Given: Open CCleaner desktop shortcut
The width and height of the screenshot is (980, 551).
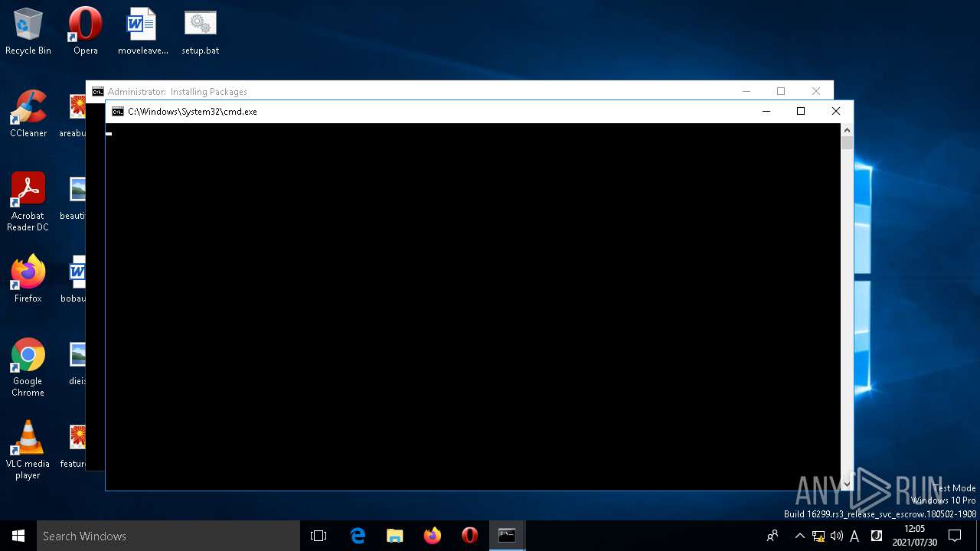Looking at the screenshot, I should 28,114.
